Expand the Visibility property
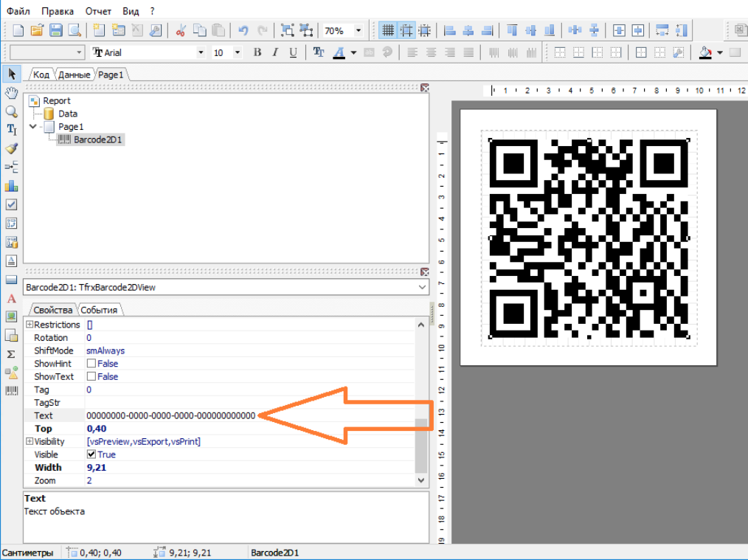Image resolution: width=748 pixels, height=560 pixels. click(x=29, y=441)
